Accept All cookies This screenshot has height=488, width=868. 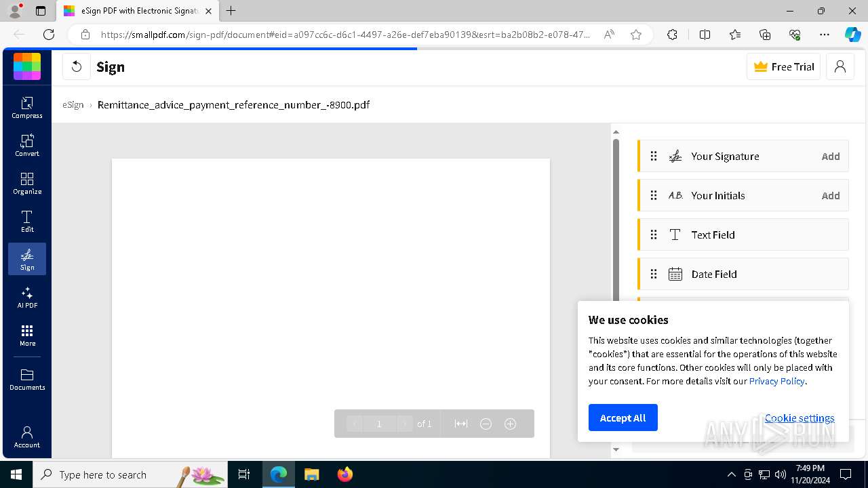pos(623,418)
